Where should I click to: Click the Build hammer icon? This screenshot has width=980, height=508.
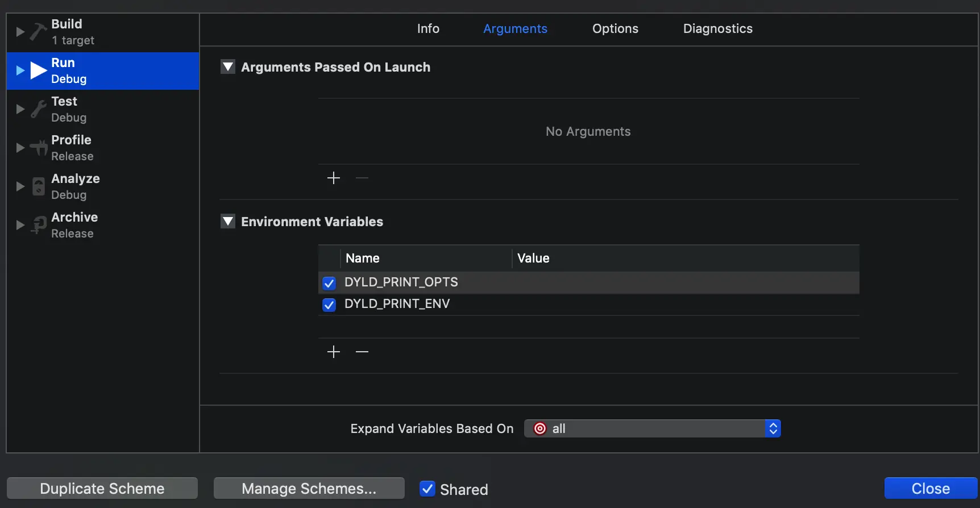38,32
